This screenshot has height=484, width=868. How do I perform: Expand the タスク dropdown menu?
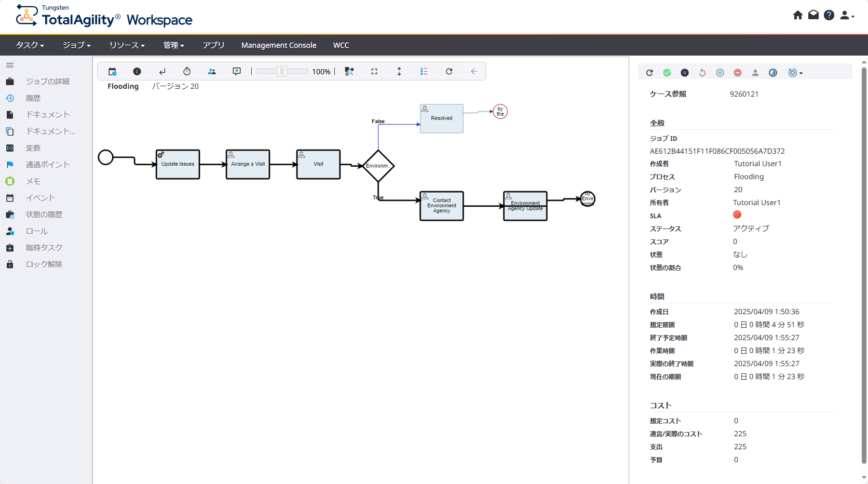[30, 45]
